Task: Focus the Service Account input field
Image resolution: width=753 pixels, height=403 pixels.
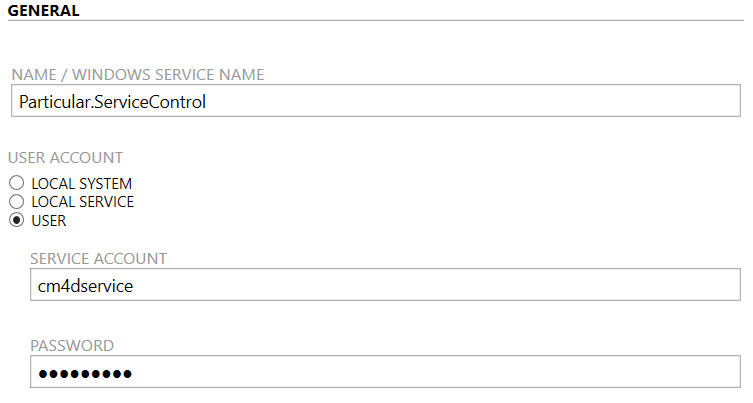Action: tap(386, 285)
